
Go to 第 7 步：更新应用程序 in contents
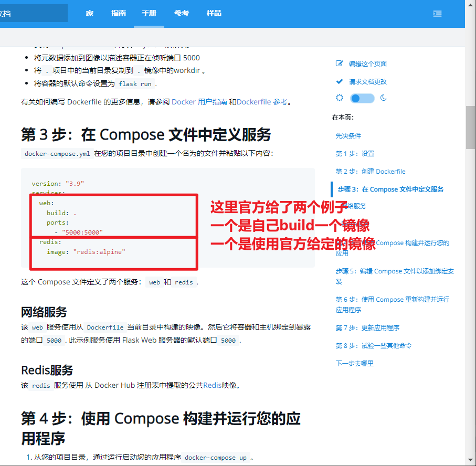[x=367, y=327]
